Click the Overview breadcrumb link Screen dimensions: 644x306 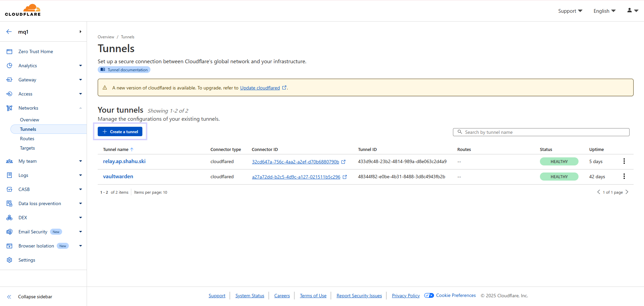[x=106, y=37]
